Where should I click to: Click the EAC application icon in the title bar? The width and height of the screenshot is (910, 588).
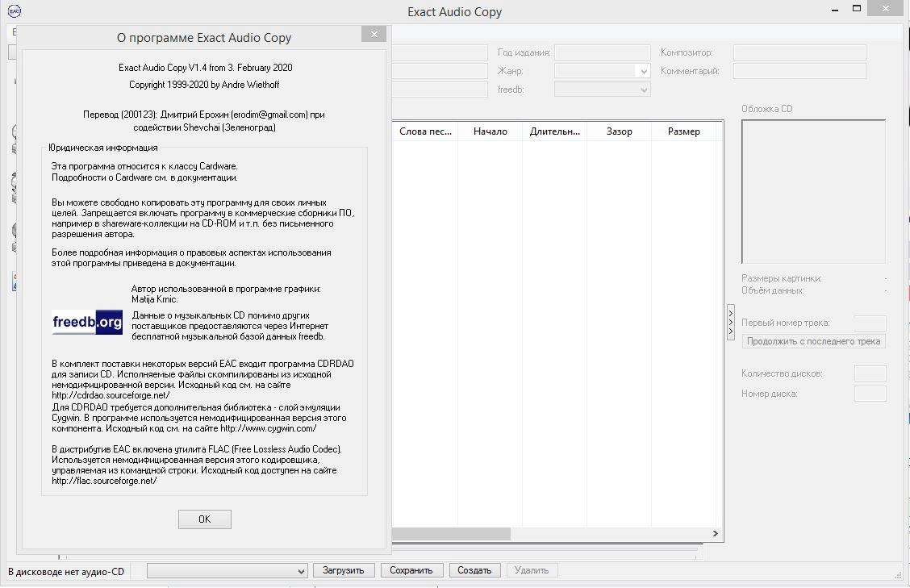tap(14, 11)
